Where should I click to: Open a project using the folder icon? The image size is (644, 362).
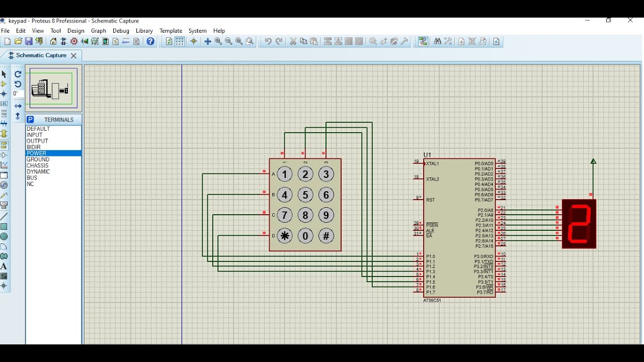pos(18,41)
